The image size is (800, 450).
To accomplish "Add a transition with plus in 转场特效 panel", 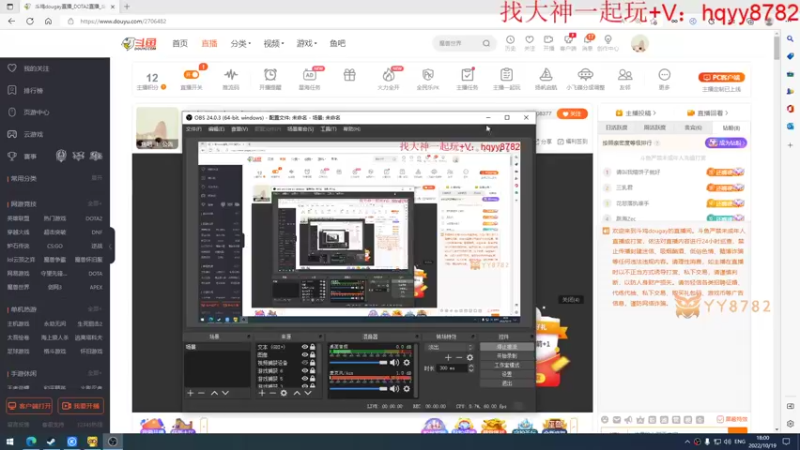I will (x=448, y=358).
